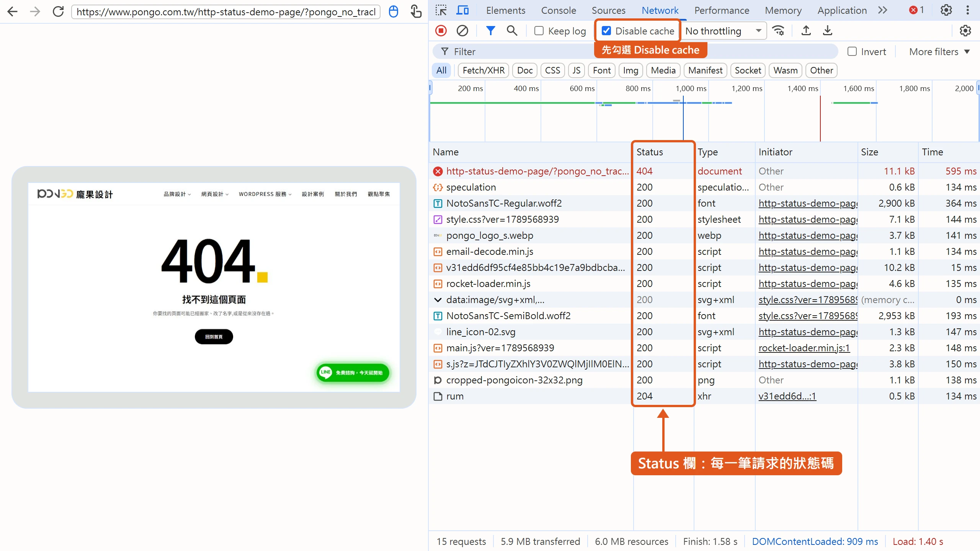The height and width of the screenshot is (551, 980).
Task: Uncheck the Disable cache checkbox
Action: pos(606,31)
